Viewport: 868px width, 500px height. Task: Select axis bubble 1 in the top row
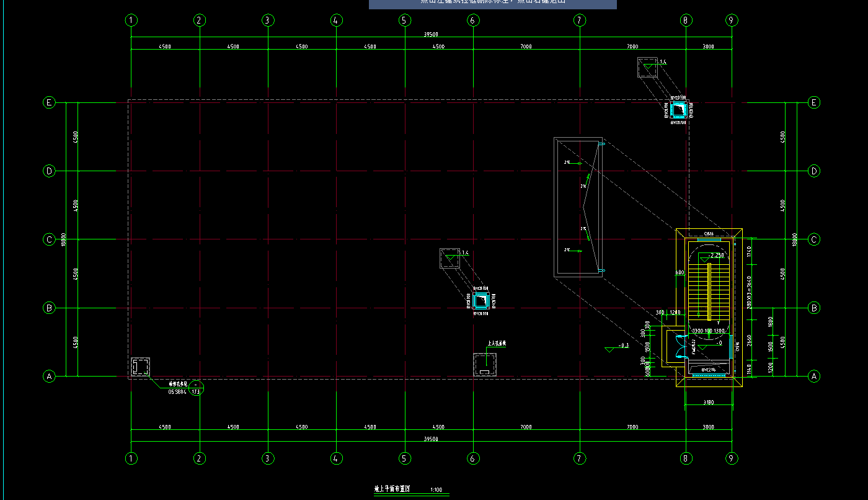131,20
